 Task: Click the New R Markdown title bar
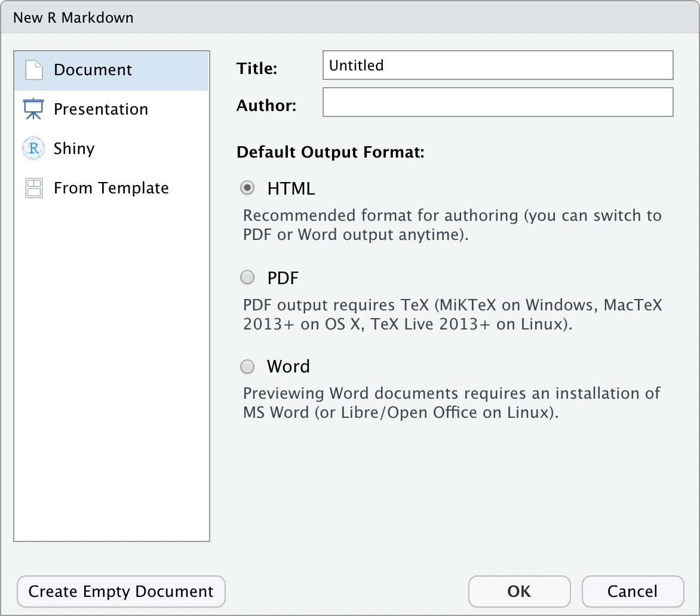tap(350, 17)
